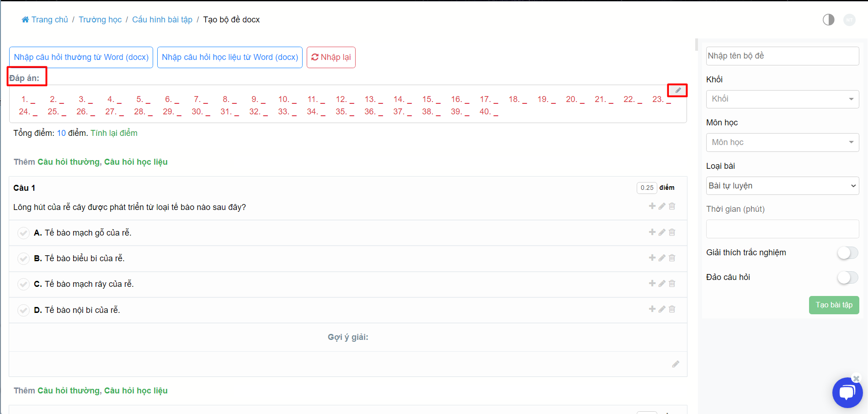Viewport: 868px width, 414px height.
Task: Select answer slot 17 in Đáp án list
Action: (489, 99)
